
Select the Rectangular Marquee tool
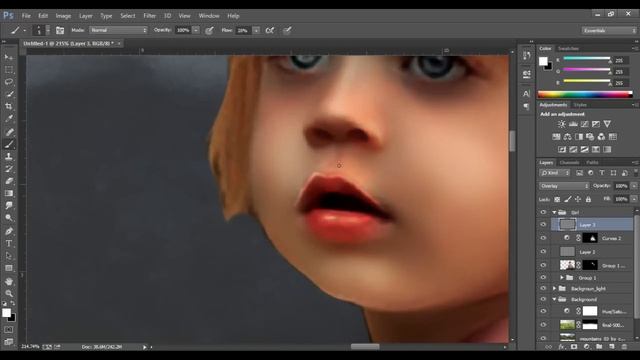point(9,69)
